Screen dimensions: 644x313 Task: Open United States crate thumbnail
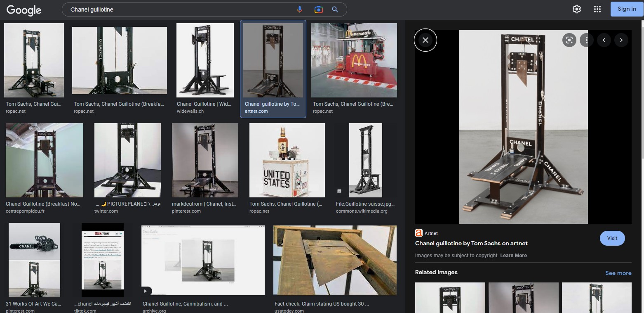tap(287, 160)
